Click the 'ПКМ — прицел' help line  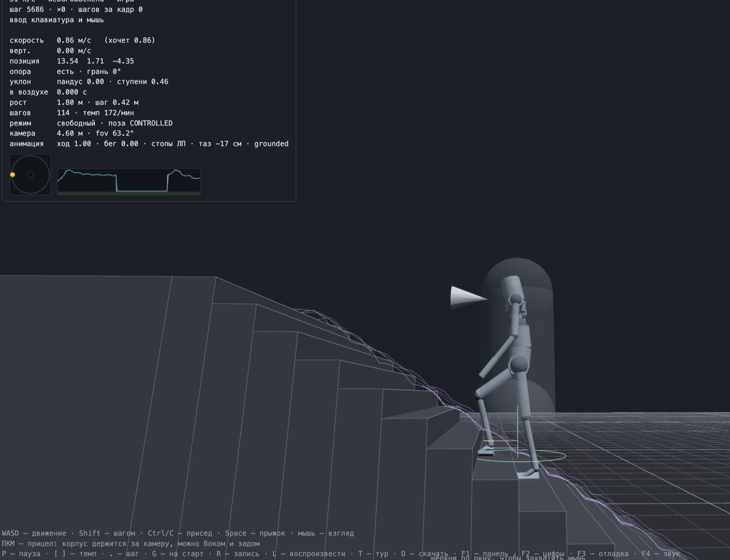coord(130,544)
